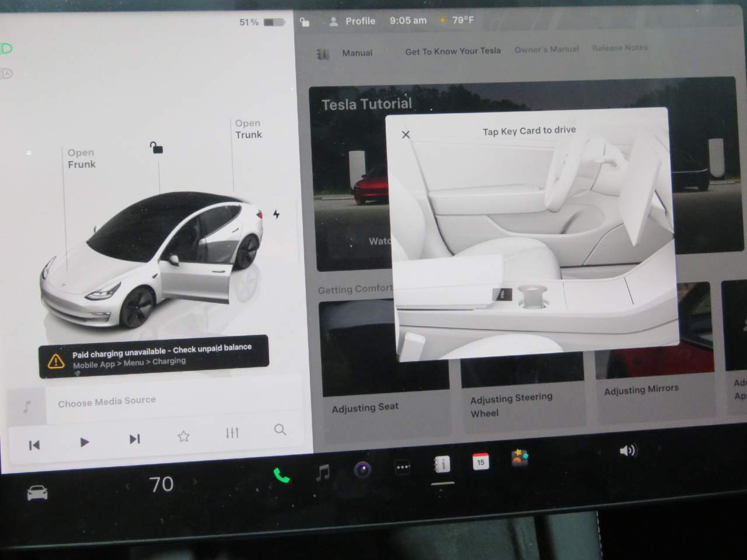Open the Dashcam viewer icon in the dock
The image size is (747, 560).
click(x=362, y=468)
